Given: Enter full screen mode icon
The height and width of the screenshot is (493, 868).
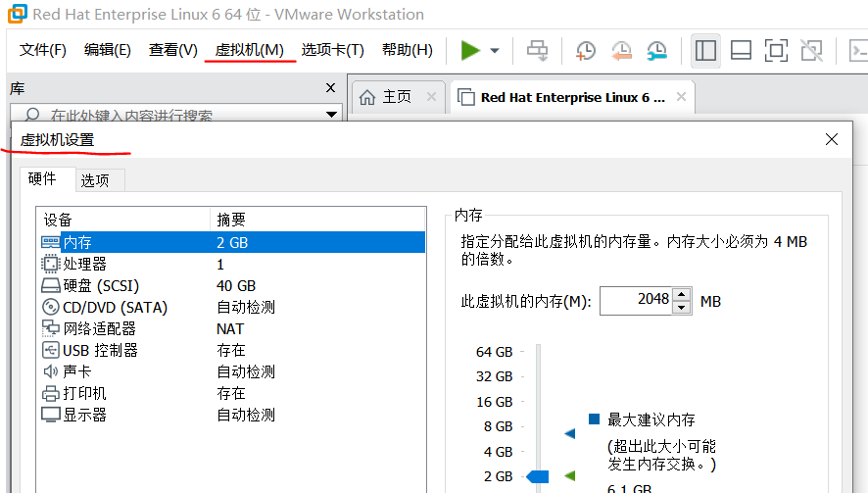Looking at the screenshot, I should point(776,50).
